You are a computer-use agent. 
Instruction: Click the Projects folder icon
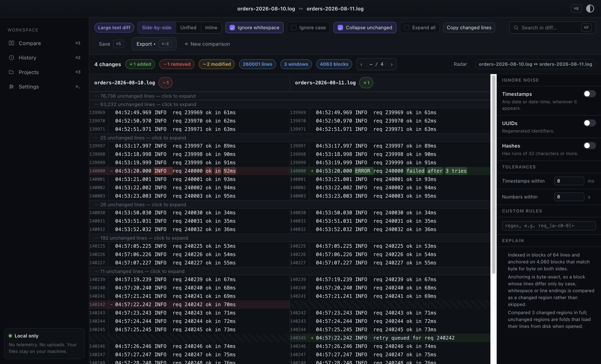(x=11, y=72)
